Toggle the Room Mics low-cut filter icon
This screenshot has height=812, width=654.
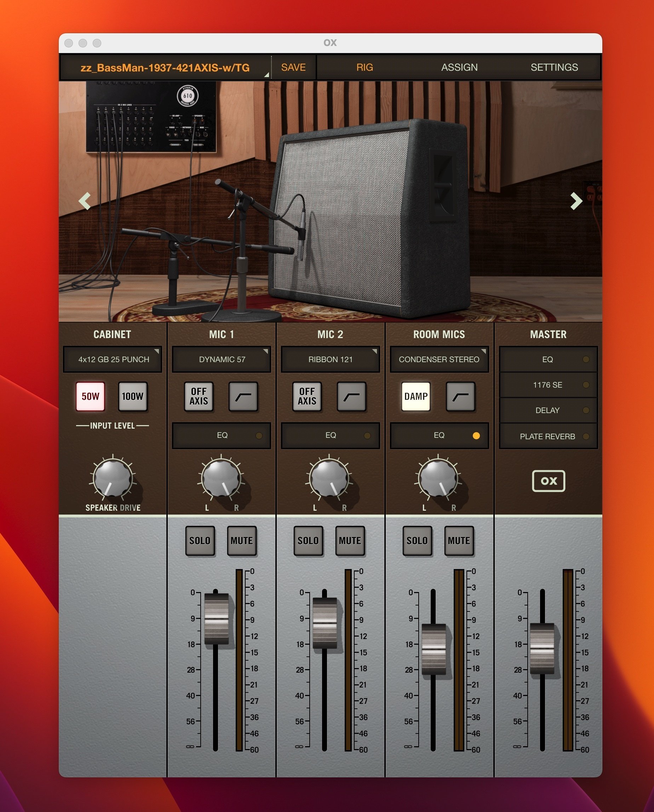point(460,396)
